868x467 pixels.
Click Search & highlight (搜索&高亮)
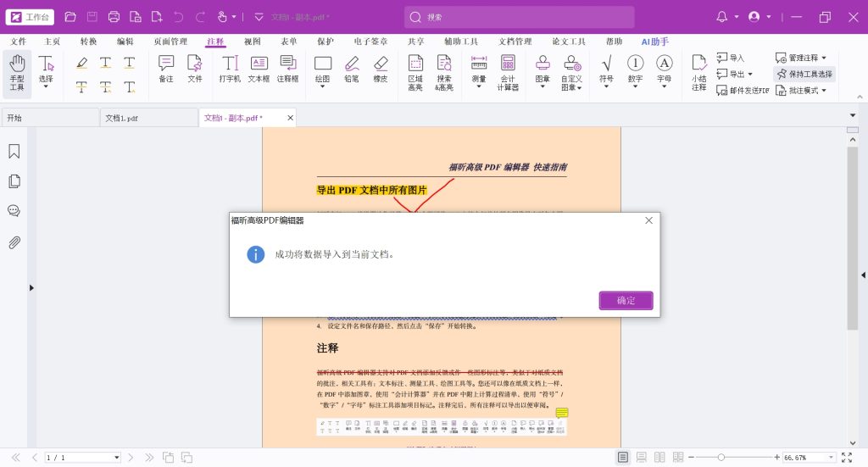[x=444, y=73]
